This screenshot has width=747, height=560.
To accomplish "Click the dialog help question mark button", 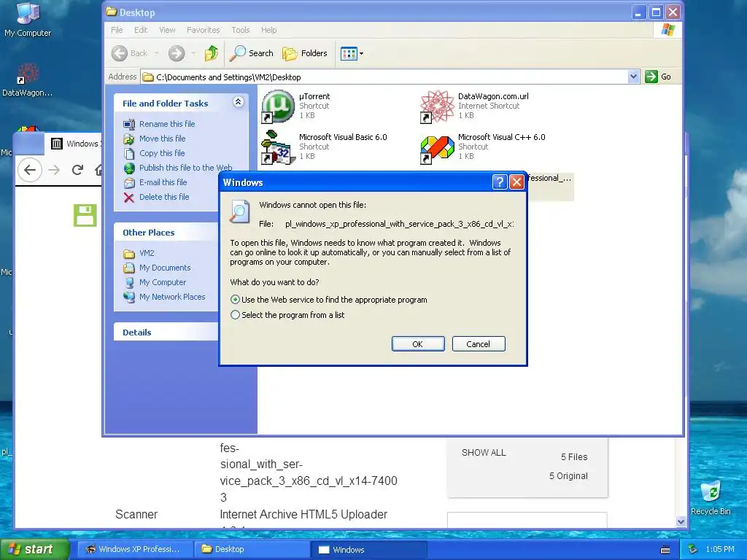I will click(x=499, y=182).
